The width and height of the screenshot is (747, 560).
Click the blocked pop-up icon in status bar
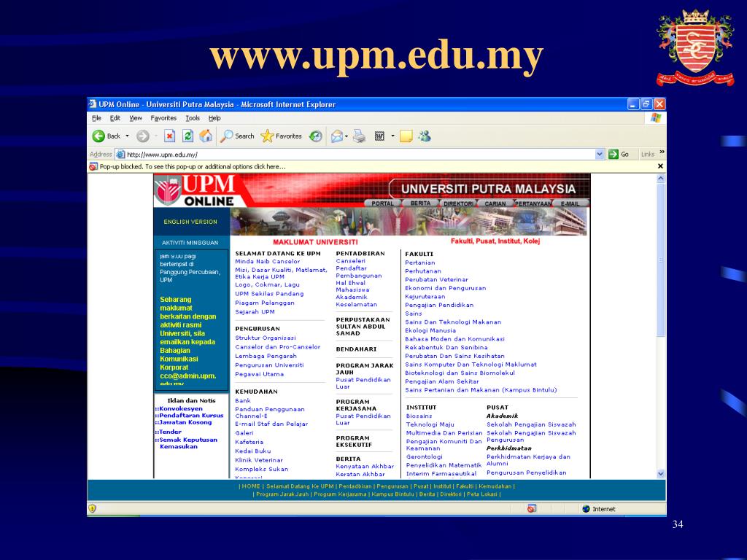point(532,508)
